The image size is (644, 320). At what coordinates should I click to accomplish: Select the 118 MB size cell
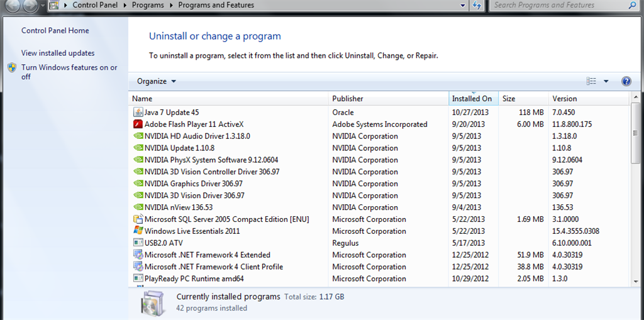(531, 112)
